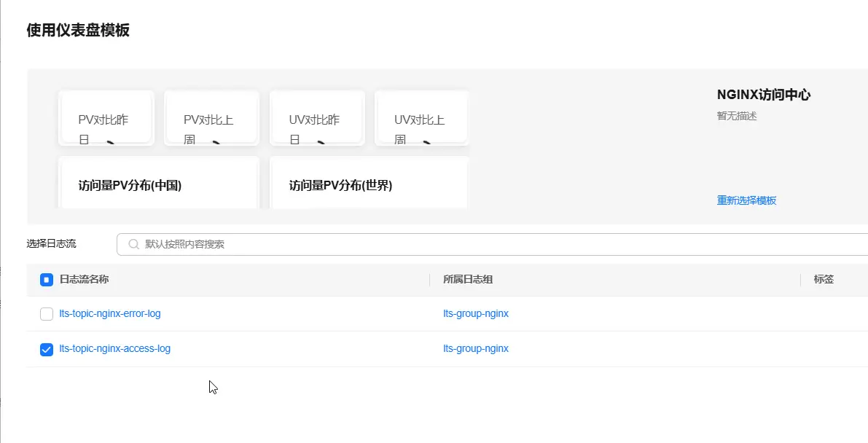This screenshot has height=443, width=868.
Task: Open lts-group-nginx in the error-log row
Action: [x=476, y=314]
